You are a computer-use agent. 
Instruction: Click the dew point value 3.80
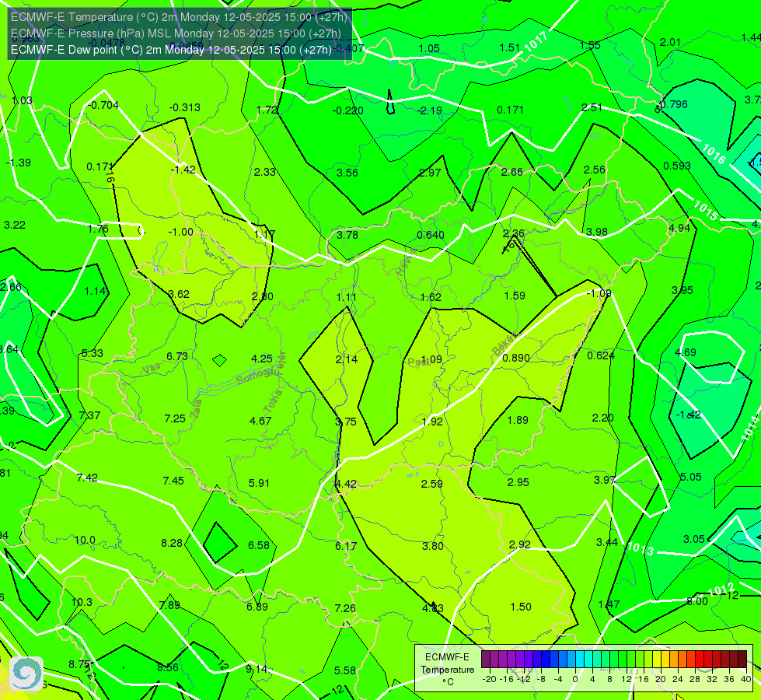pyautogui.click(x=432, y=547)
